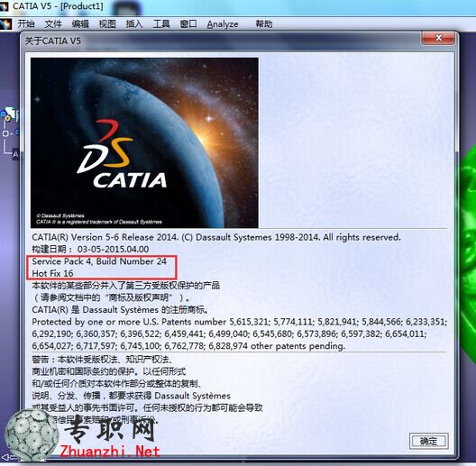Open the 帮助 menu
This screenshot has width=476, height=466.
tap(264, 24)
